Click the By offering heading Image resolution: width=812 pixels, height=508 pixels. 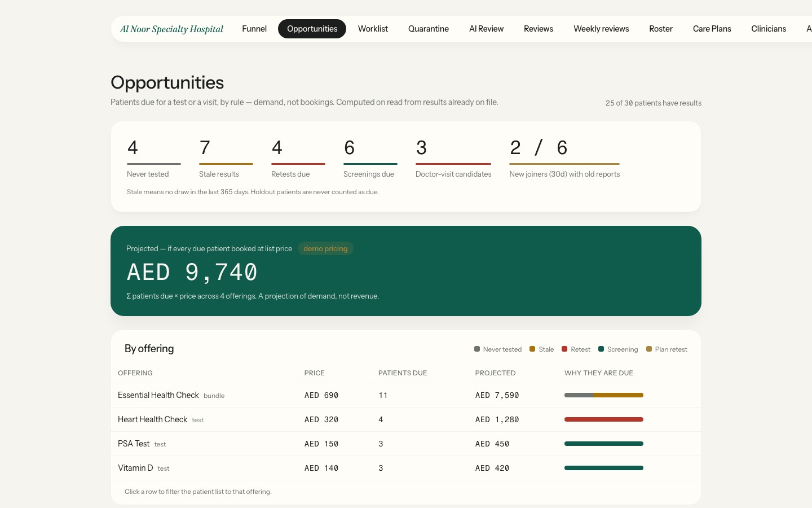pos(149,349)
